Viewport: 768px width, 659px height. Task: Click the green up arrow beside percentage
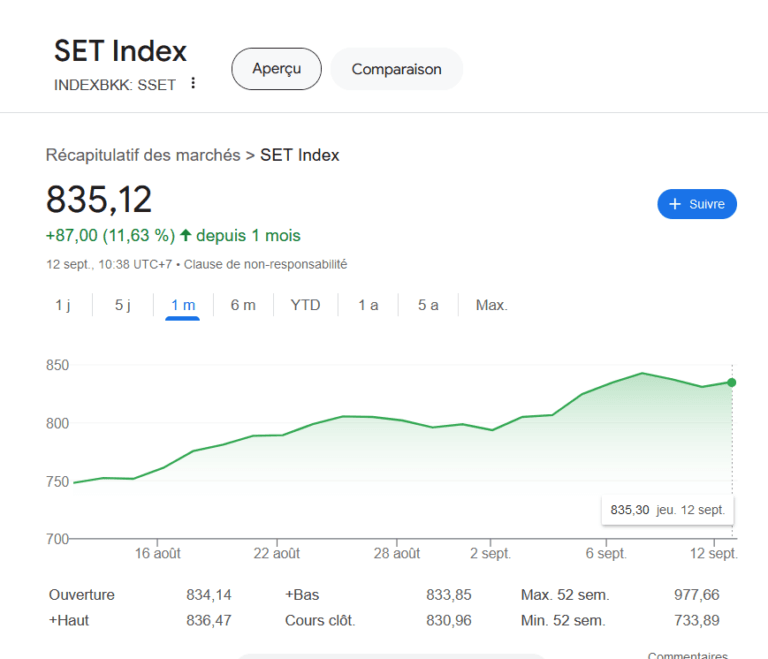(185, 236)
